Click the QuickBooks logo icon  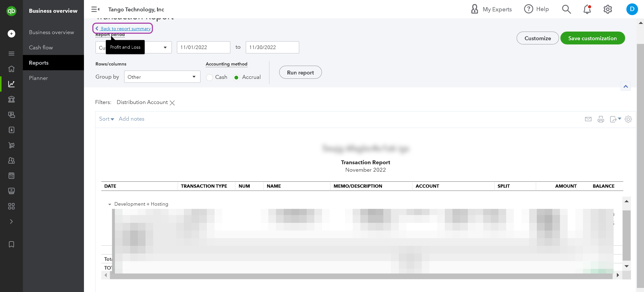pyautogui.click(x=11, y=11)
